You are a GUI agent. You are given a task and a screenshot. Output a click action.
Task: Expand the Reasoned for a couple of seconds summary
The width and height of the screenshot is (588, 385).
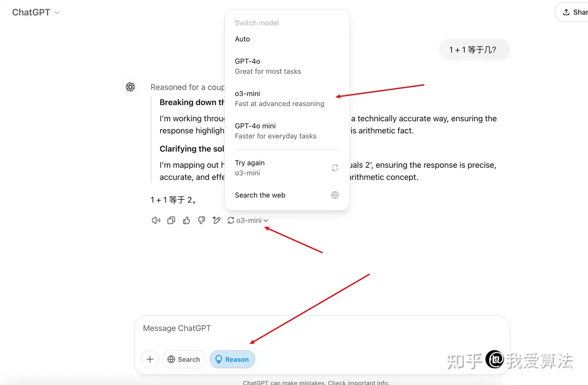187,87
